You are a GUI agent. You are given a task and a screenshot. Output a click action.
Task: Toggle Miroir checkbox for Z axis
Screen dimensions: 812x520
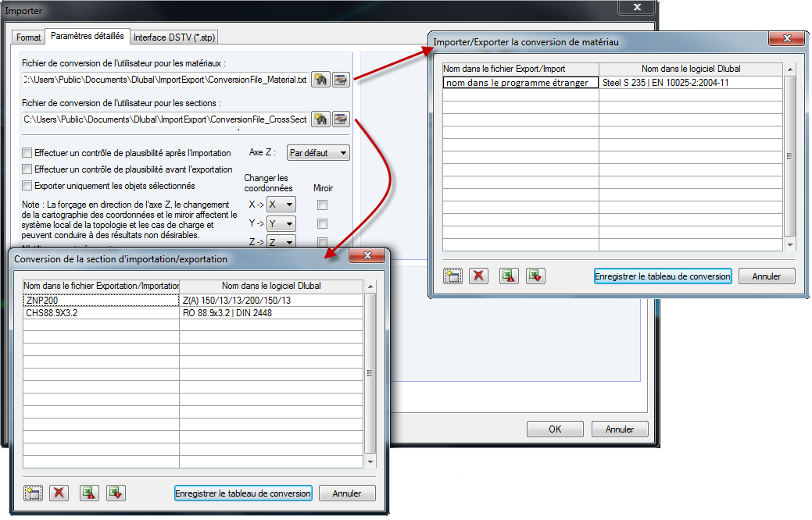point(322,241)
